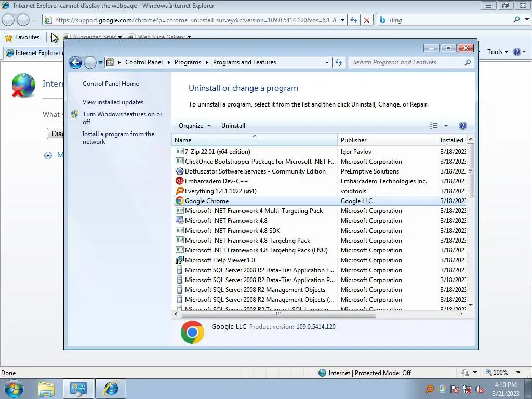
Task: Select Everything 1.4.1.1022 icon
Action: [x=179, y=191]
